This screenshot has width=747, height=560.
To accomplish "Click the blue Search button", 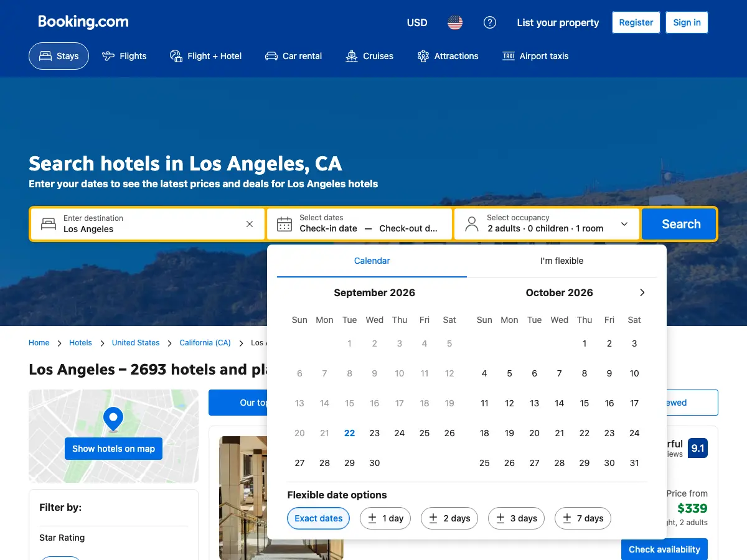I will 681,224.
